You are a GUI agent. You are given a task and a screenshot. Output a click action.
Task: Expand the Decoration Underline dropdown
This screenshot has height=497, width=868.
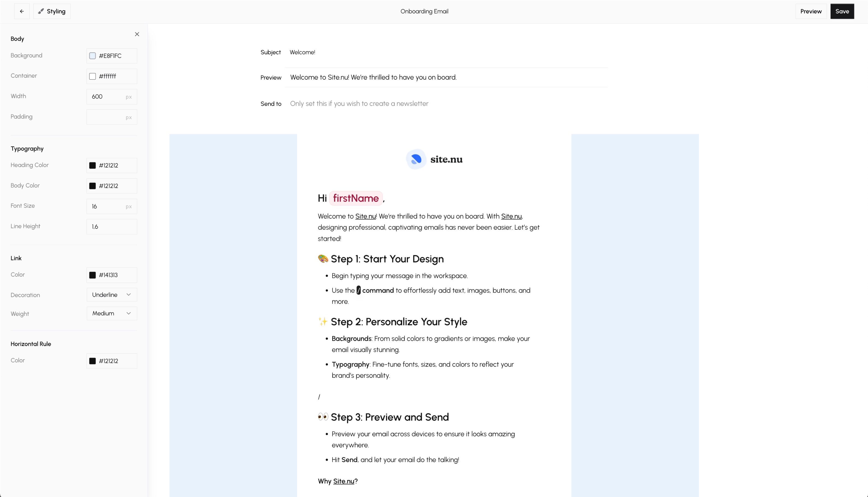112,295
